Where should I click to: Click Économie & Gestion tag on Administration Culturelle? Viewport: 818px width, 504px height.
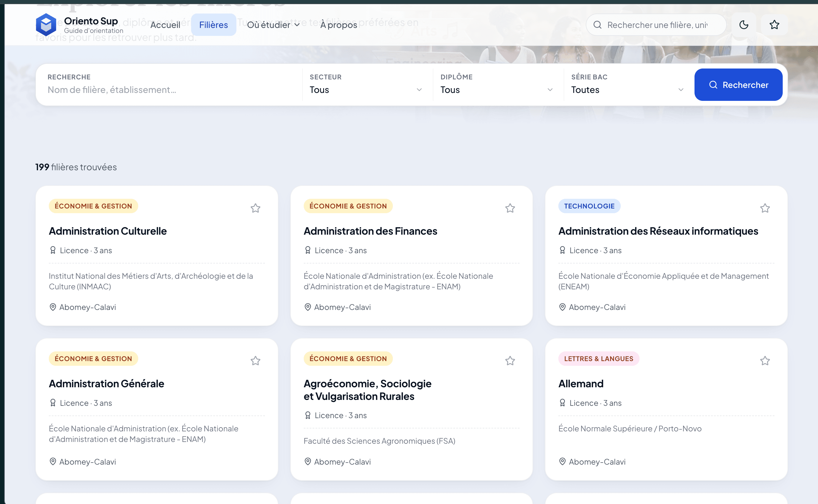pyautogui.click(x=93, y=206)
